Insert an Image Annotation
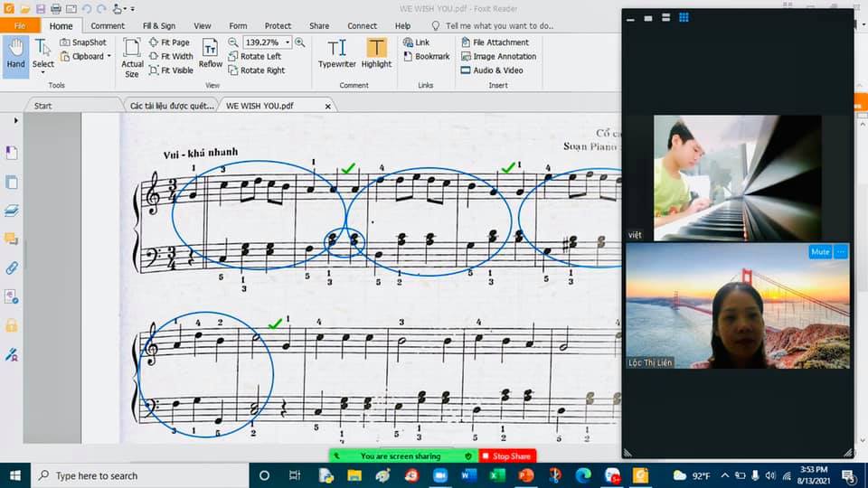This screenshot has height=488, width=868. pos(499,56)
